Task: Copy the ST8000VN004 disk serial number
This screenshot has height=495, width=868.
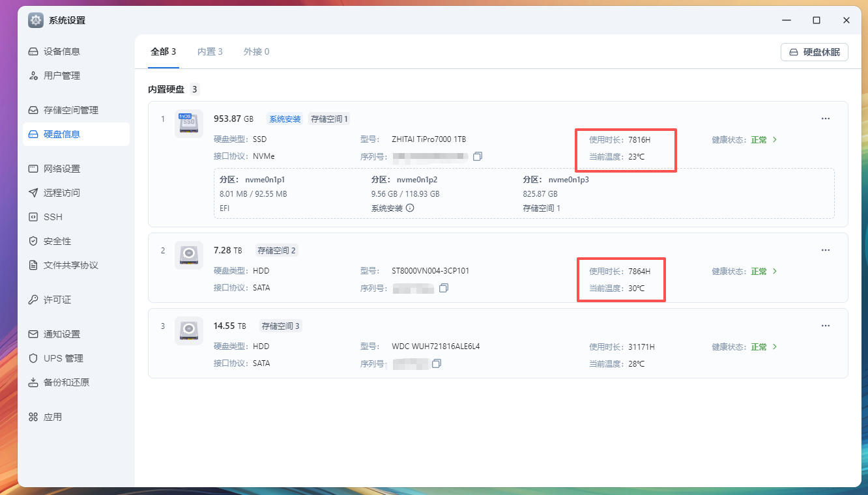Action: coord(444,288)
